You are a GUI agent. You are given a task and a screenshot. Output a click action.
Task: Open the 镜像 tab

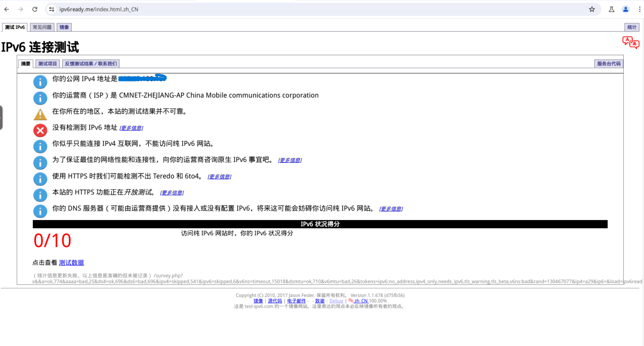pos(64,27)
